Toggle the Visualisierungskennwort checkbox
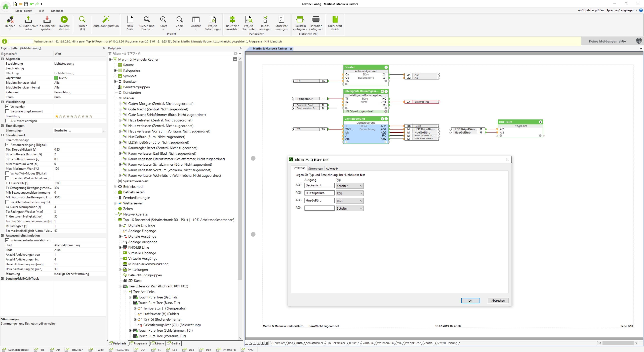 coord(7,111)
